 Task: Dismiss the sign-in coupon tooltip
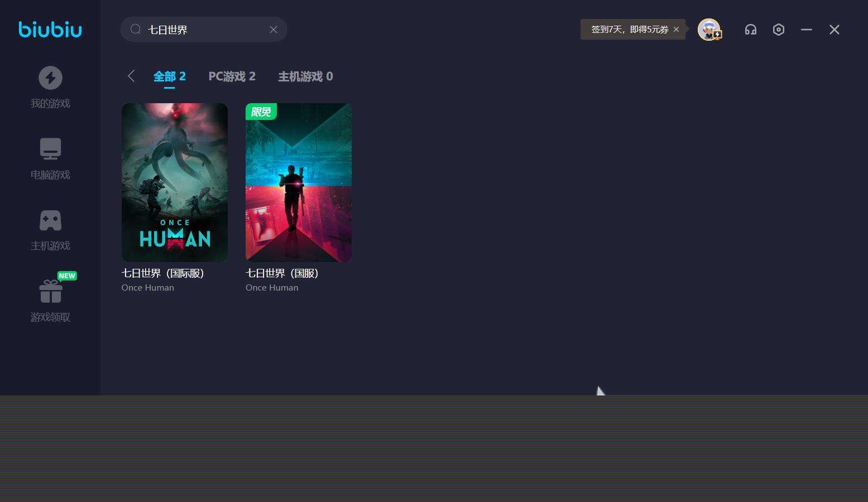[676, 30]
